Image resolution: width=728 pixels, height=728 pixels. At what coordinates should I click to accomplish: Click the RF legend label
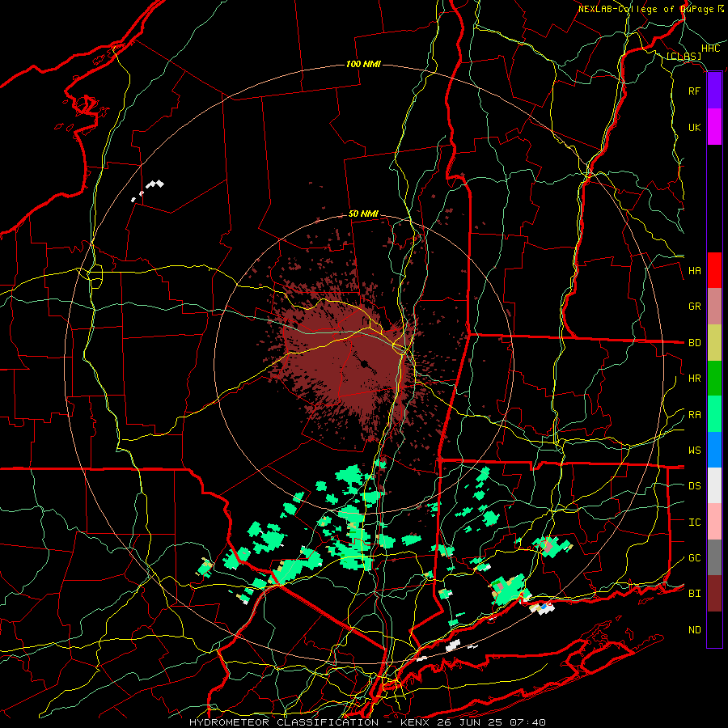pos(694,91)
